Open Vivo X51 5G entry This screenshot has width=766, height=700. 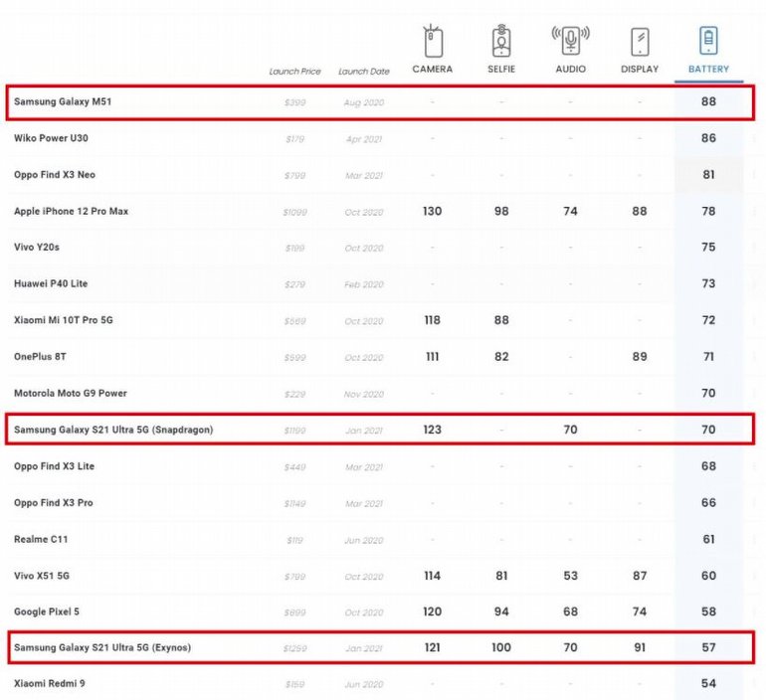click(42, 576)
